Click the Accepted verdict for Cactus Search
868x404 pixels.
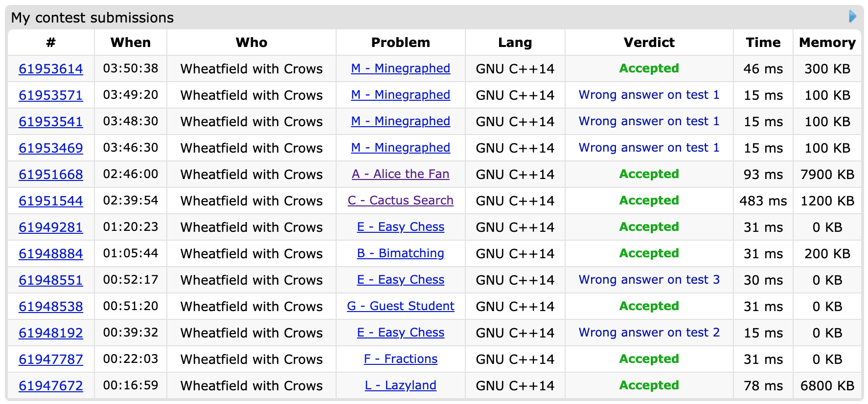(x=649, y=201)
